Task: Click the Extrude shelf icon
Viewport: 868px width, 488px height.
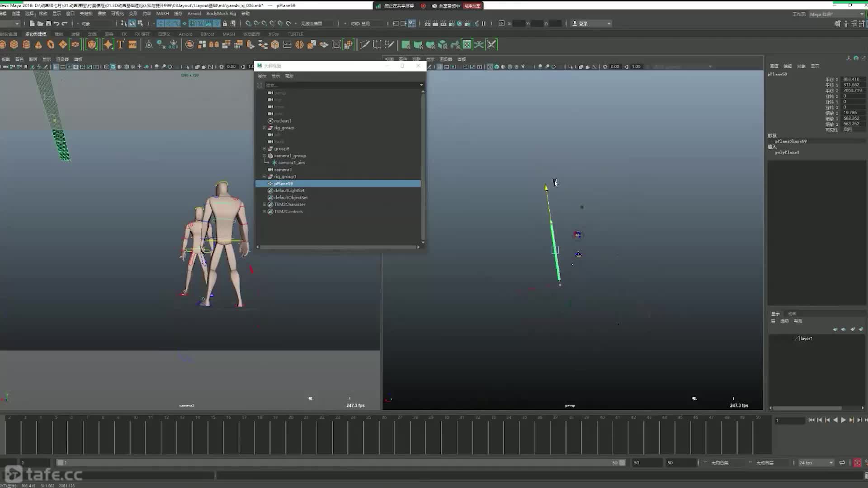Action: [250, 44]
